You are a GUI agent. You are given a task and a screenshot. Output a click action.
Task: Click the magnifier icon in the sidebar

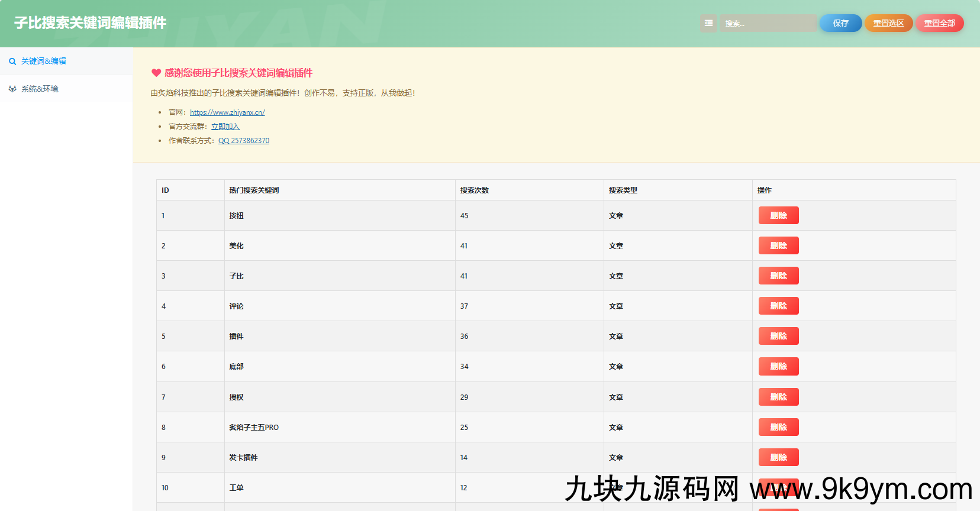[12, 62]
